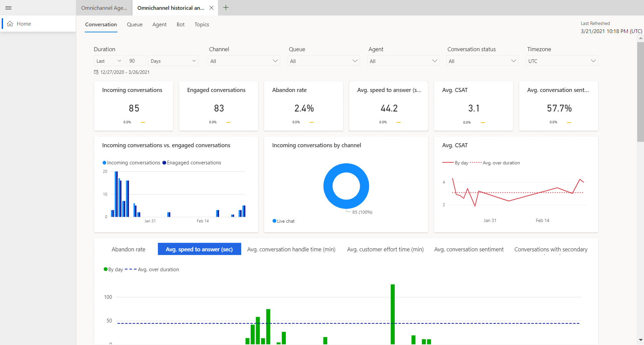Open the Bot report tab
Screen dimensions: 644x345
click(180, 24)
